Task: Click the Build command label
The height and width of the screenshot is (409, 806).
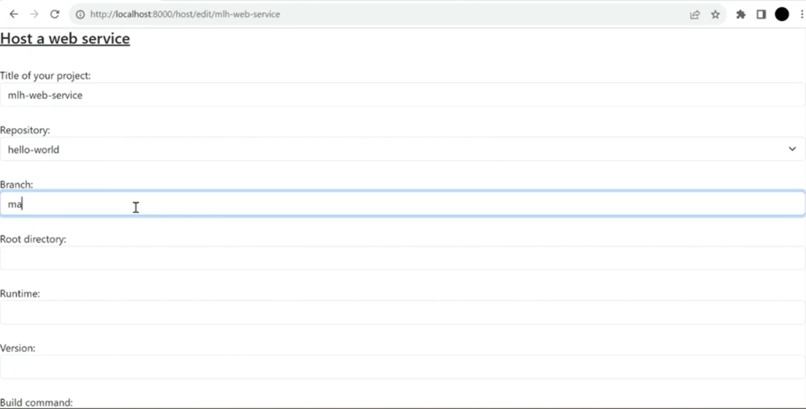Action: 36,402
